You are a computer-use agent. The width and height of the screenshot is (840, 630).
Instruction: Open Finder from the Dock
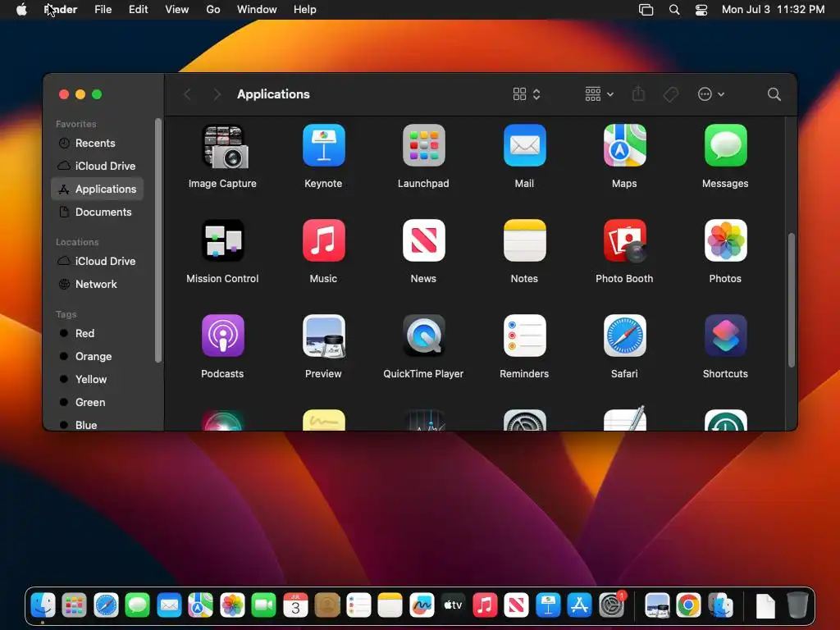43,606
